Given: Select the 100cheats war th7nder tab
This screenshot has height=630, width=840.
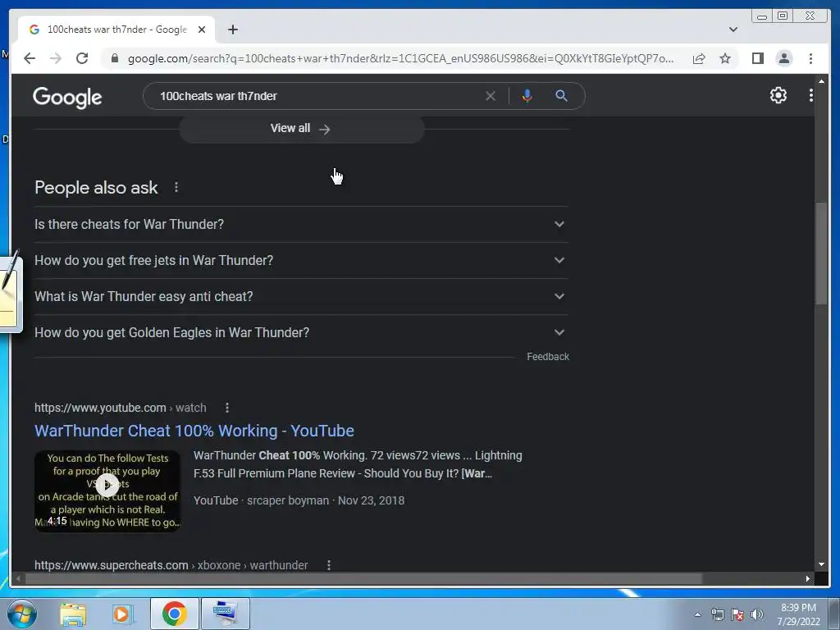Looking at the screenshot, I should (116, 30).
